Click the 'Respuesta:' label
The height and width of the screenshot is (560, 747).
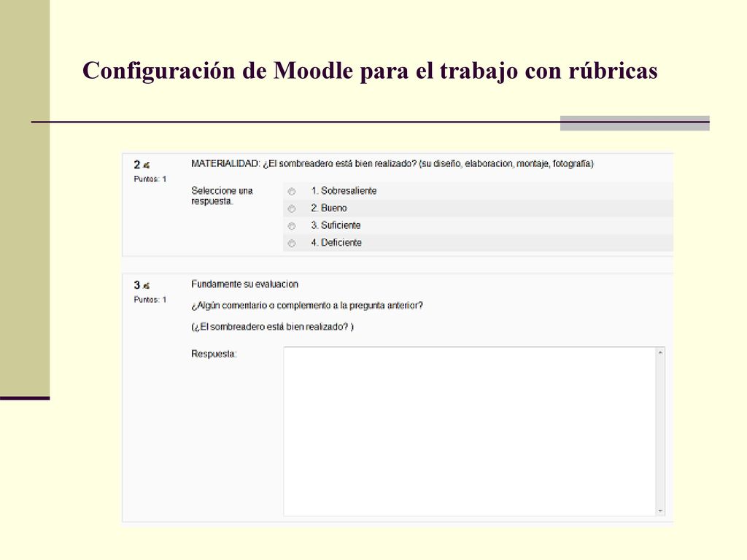pos(214,354)
